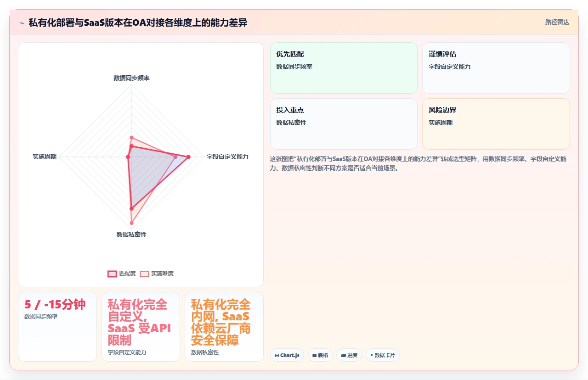Image resolution: width=588 pixels, height=380 pixels.
Task: Select the 表格 tag
Action: pos(320,355)
